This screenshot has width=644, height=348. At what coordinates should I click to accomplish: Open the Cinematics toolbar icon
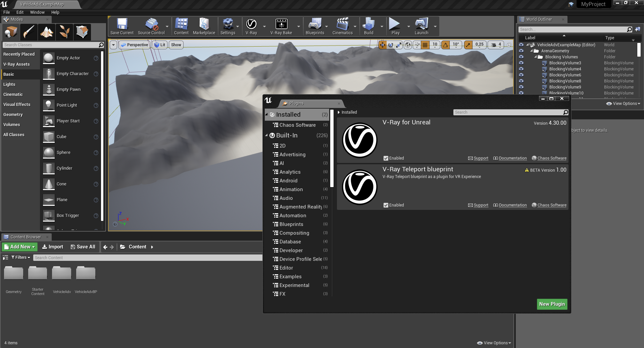coord(343,26)
